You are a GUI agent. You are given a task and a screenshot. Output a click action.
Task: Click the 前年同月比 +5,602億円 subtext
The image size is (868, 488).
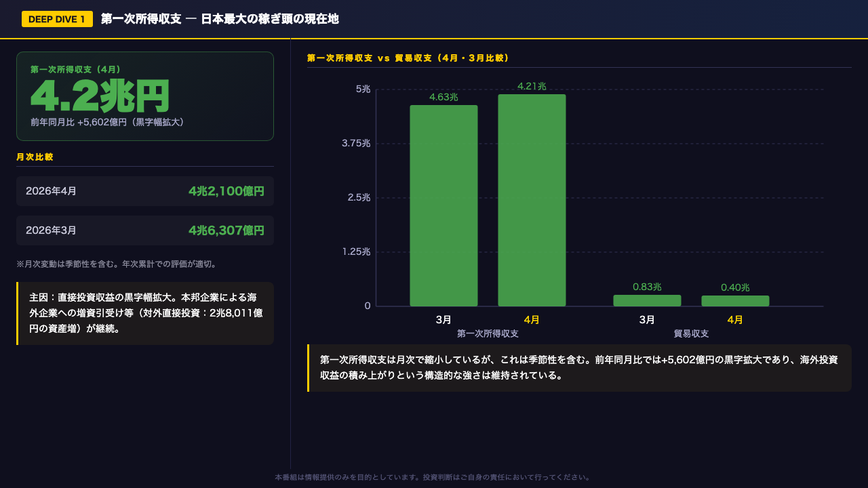(107, 122)
